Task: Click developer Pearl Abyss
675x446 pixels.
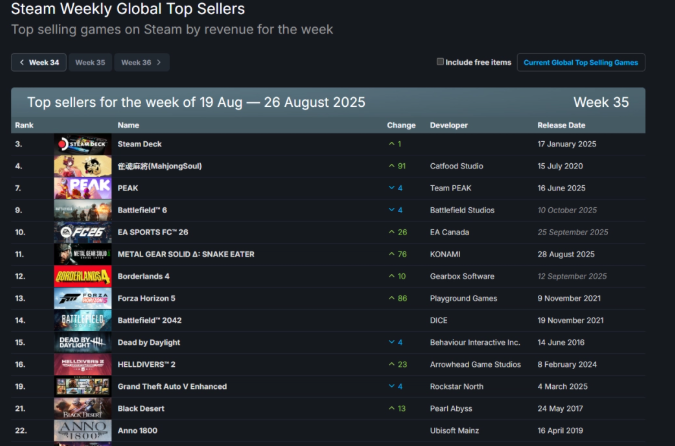Action: tap(451, 409)
